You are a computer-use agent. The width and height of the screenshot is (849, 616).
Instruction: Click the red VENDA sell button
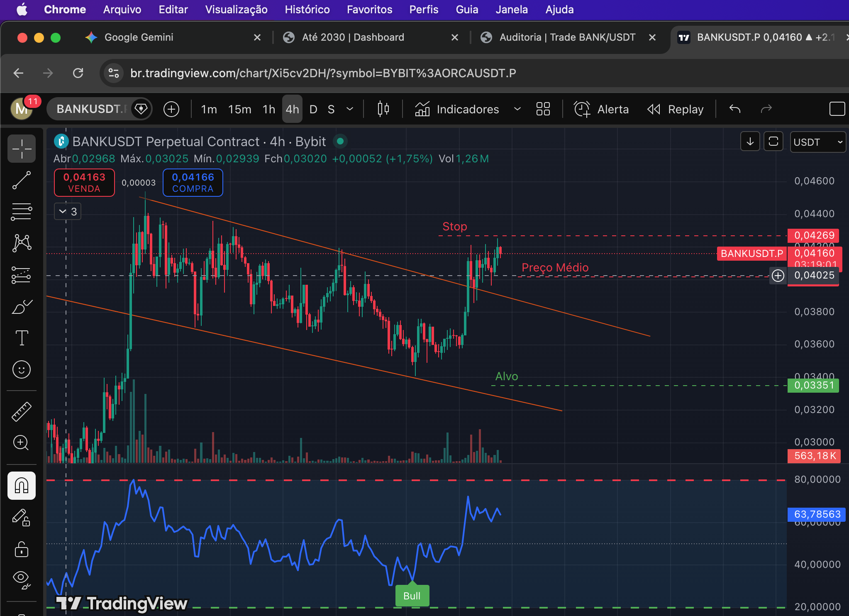click(x=84, y=183)
